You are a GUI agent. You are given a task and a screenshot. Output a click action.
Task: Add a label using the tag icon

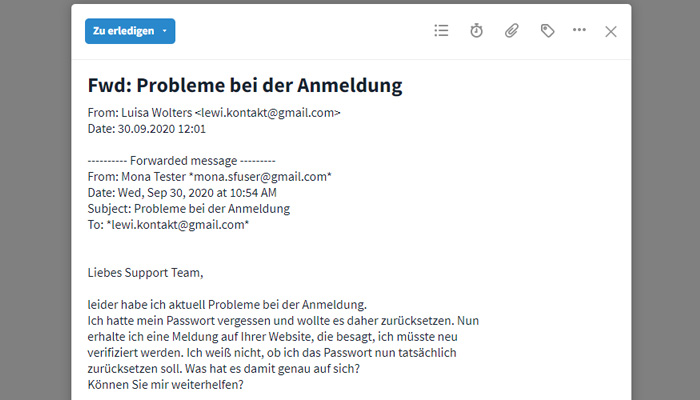point(547,31)
